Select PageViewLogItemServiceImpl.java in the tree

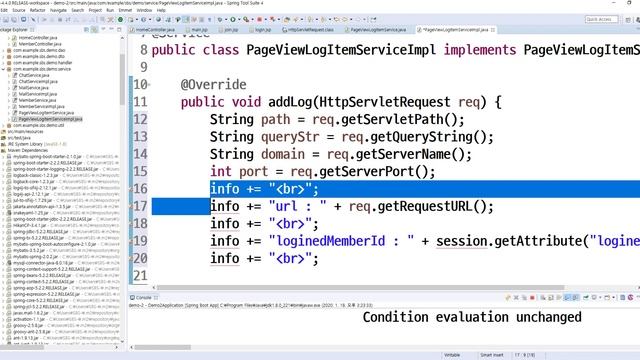[x=50, y=119]
